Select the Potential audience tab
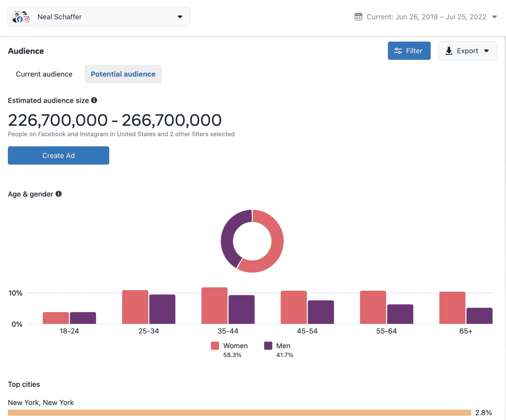The height and width of the screenshot is (420, 506). tap(123, 74)
